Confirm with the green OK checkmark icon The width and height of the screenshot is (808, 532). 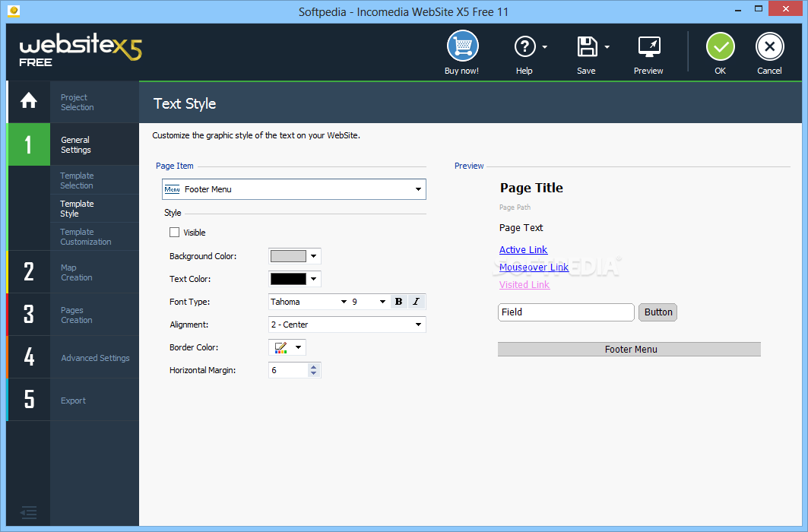point(720,47)
